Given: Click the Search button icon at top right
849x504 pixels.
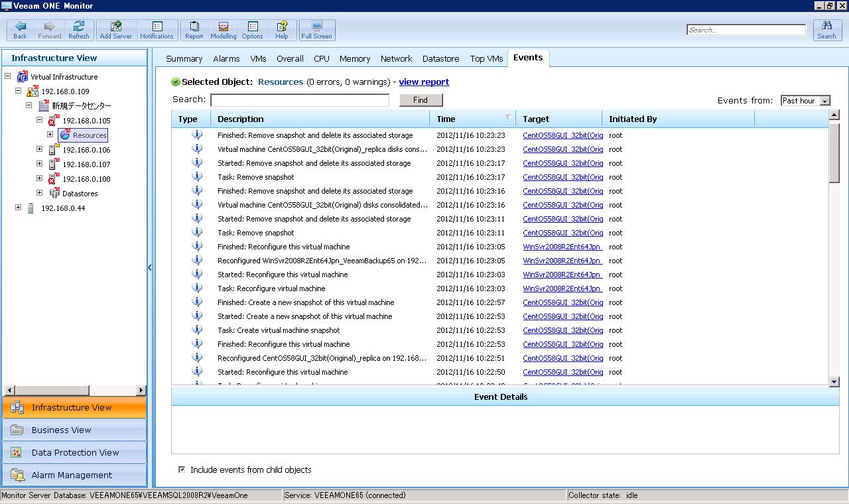Looking at the screenshot, I should point(826,30).
